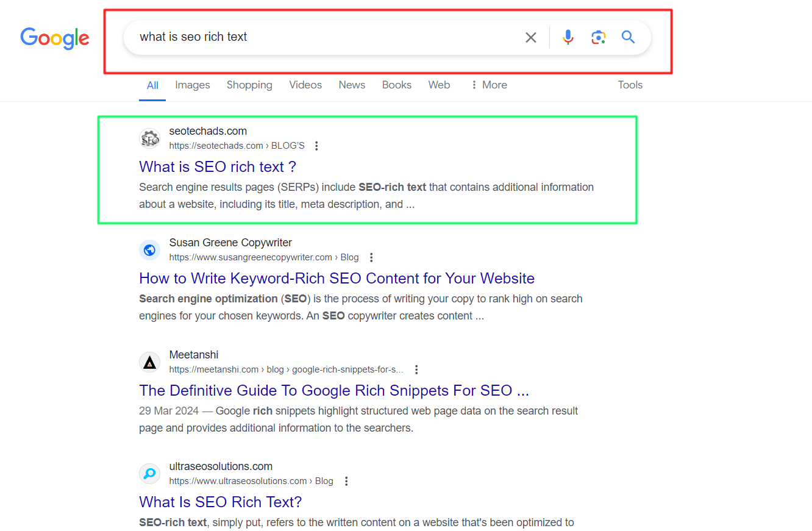The image size is (812, 531).
Task: Switch to the Web tab
Action: [439, 85]
